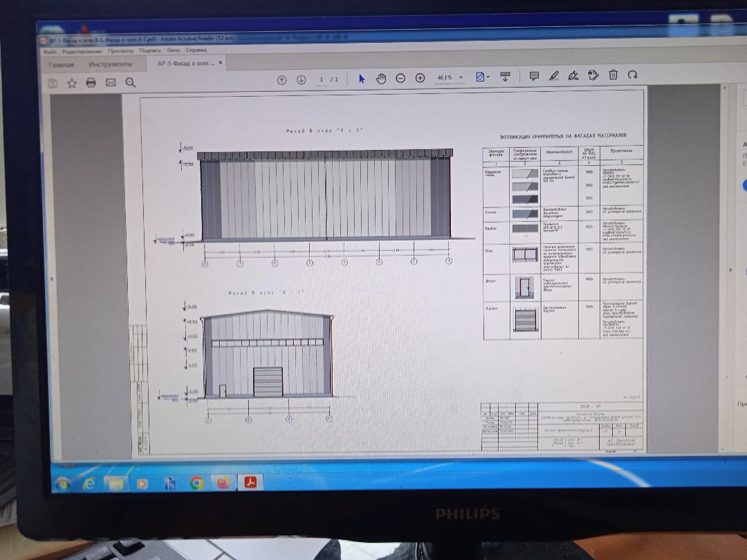This screenshot has height=560, width=747.
Task: Go to the next page arrow
Action: 301,80
